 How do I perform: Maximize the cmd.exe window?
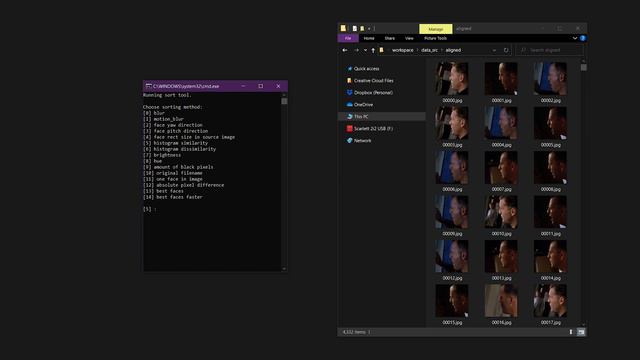click(x=261, y=86)
